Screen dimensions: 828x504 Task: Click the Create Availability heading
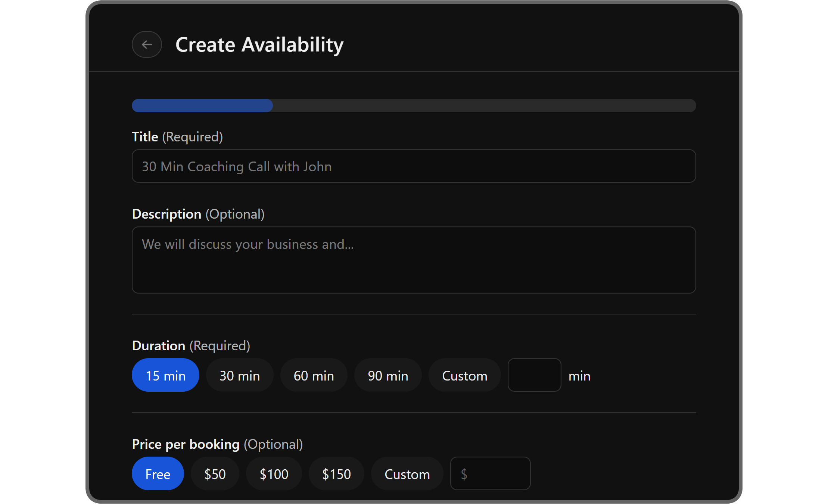pos(259,45)
